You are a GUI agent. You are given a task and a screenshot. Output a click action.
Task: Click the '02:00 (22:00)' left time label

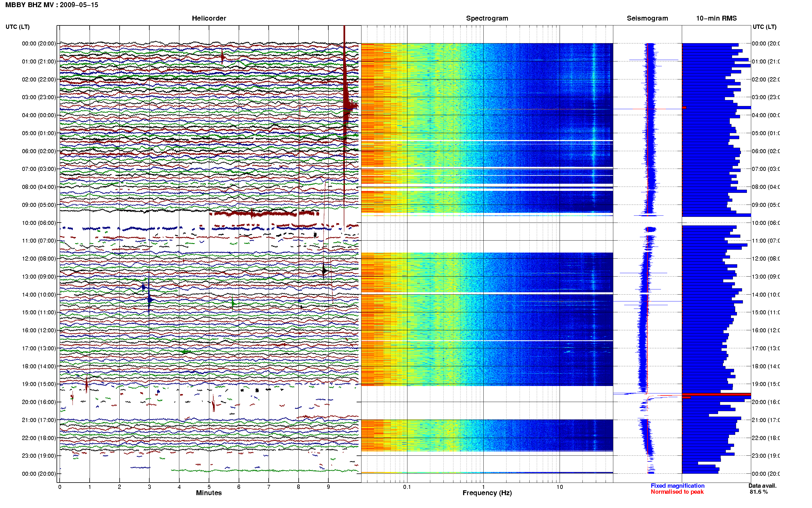tap(39, 79)
